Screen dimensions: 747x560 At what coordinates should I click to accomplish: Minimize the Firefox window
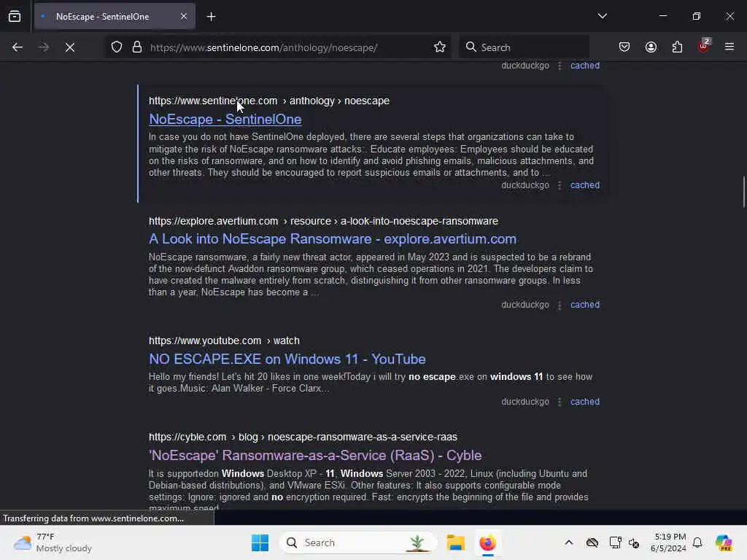pos(662,16)
